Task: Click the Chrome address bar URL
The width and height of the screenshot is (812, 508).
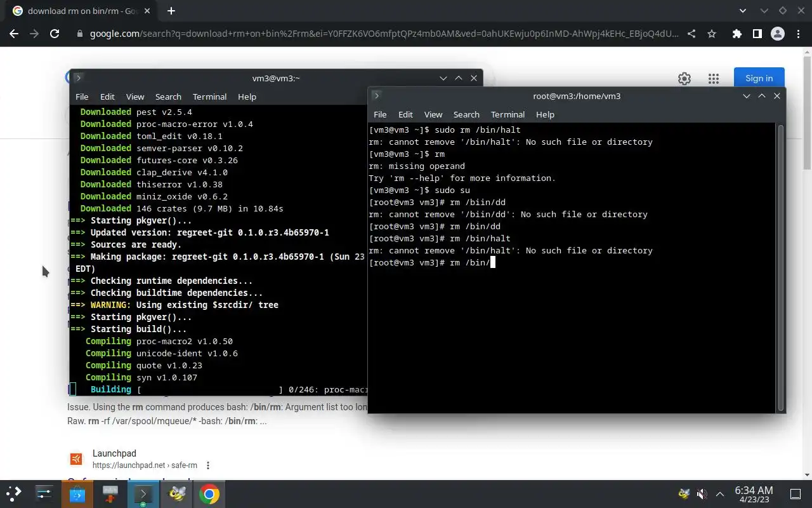Action: point(384,34)
